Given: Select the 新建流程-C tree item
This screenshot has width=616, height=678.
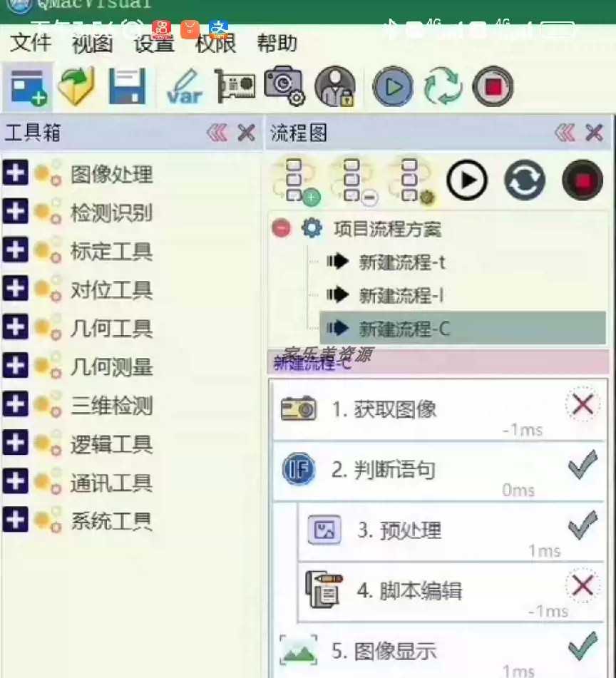Looking at the screenshot, I should click(x=463, y=329).
